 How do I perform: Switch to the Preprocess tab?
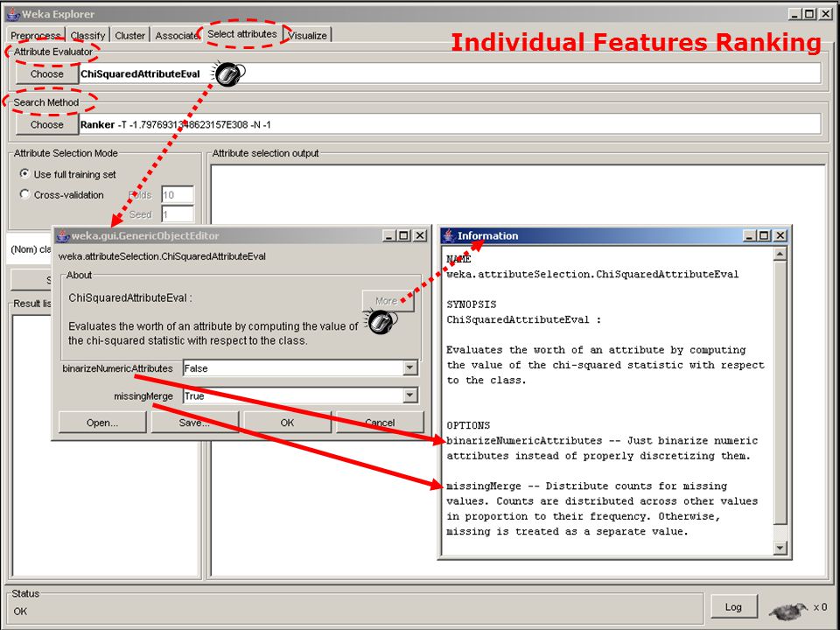tap(35, 35)
